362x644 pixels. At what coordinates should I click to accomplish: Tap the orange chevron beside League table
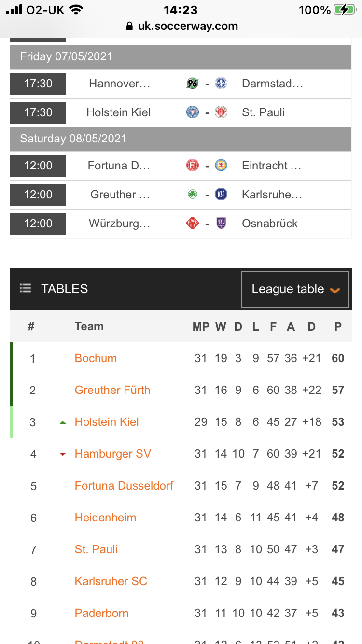[x=335, y=290]
